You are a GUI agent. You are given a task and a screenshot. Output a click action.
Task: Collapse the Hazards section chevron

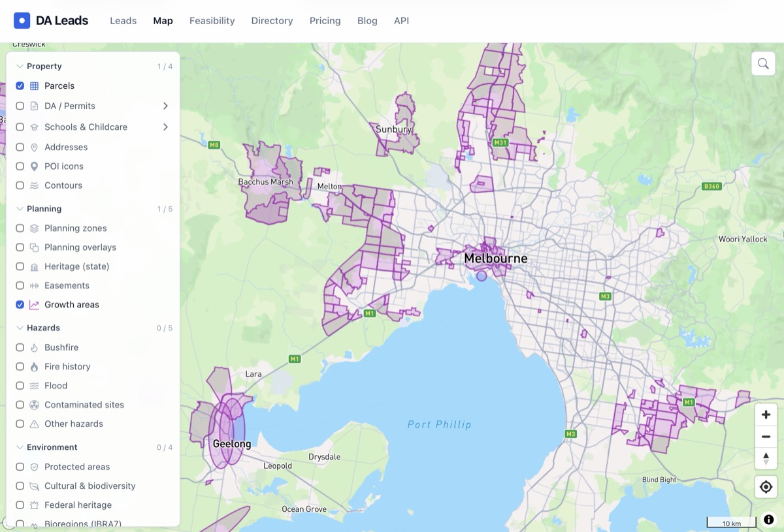pos(20,328)
